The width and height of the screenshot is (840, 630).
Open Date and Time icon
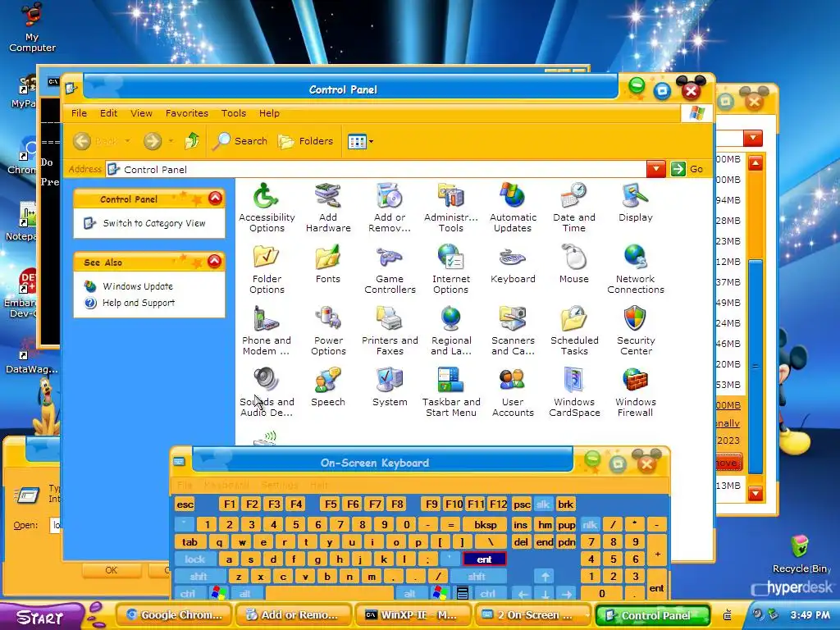[573, 208]
